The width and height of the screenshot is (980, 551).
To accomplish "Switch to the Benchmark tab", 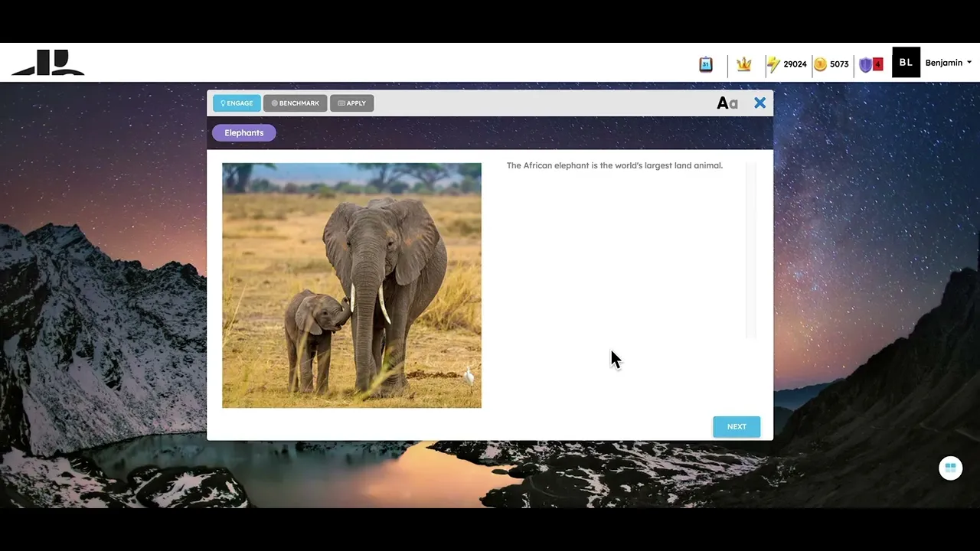I will point(296,103).
